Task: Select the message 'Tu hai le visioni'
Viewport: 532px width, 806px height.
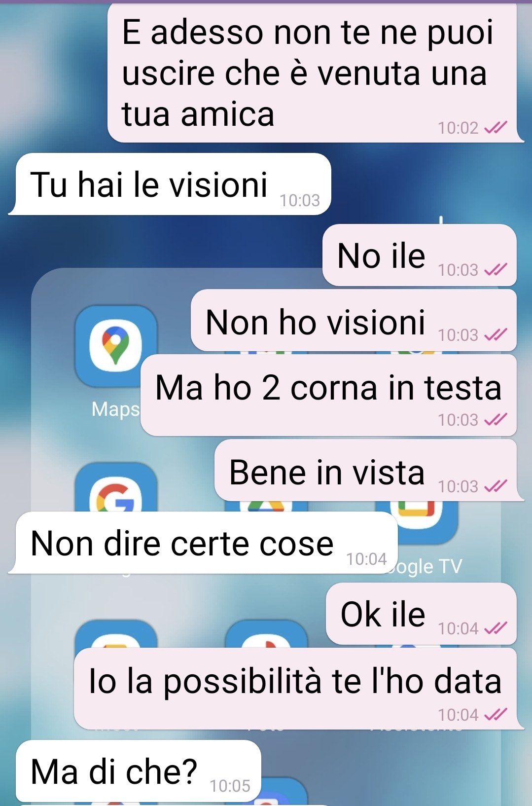Action: [x=170, y=184]
